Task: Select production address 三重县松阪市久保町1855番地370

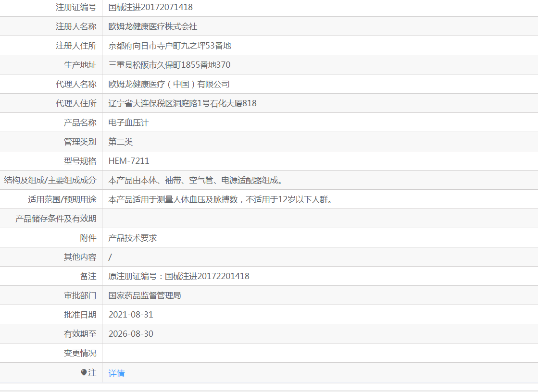Action: 169,65
